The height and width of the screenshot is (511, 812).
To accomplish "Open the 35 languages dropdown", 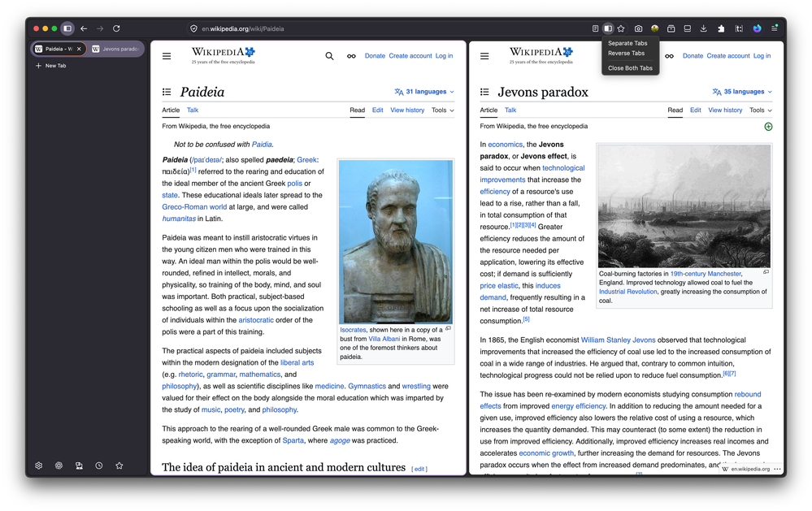I will click(742, 92).
